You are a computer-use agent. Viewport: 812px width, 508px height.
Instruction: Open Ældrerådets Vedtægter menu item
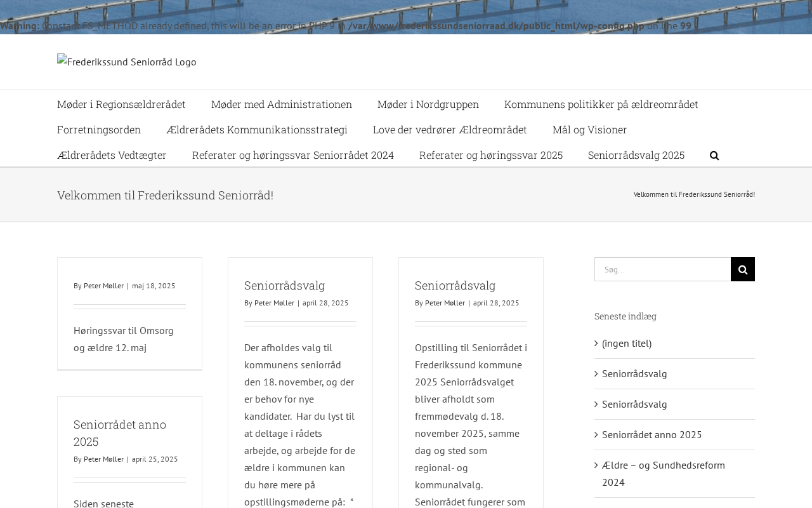(112, 155)
